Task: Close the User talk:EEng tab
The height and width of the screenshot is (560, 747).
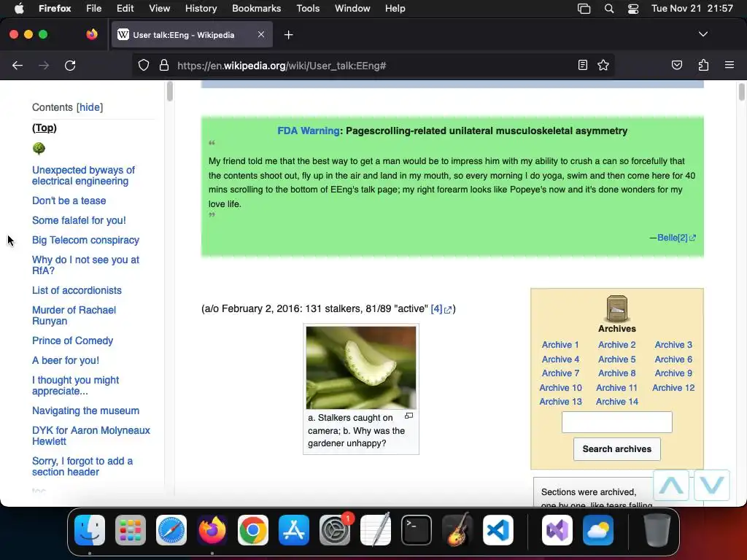Action: pos(261,34)
